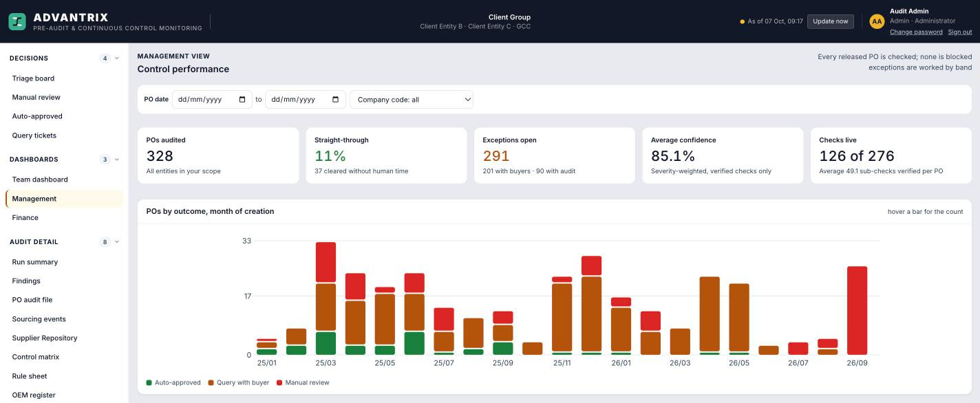Click the AA user avatar
The width and height of the screenshot is (980, 403).
tap(877, 21)
